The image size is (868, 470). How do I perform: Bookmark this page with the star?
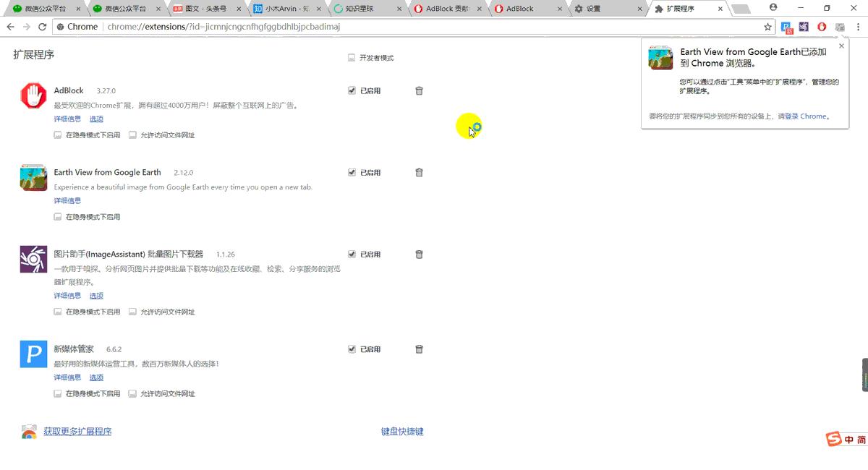point(767,27)
